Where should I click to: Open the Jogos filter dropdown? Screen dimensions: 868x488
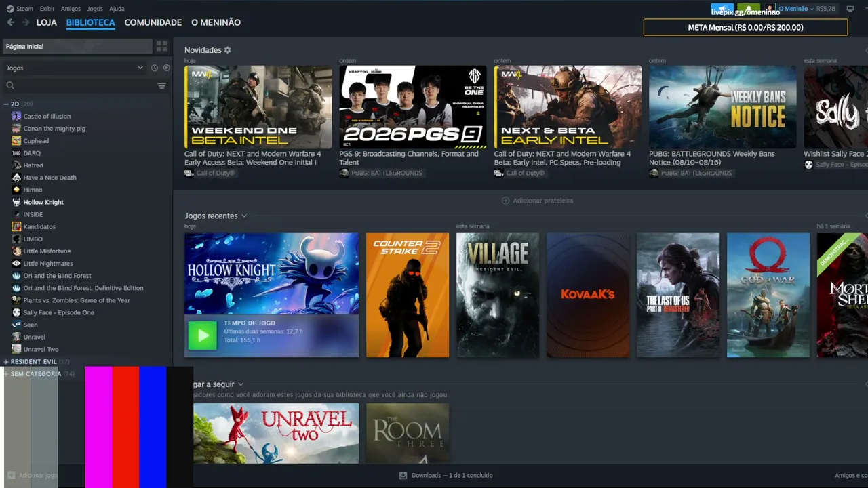click(75, 68)
